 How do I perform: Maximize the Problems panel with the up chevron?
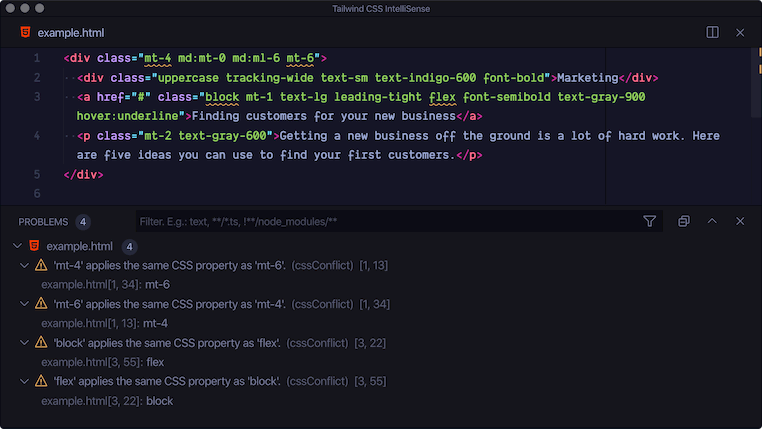(712, 221)
